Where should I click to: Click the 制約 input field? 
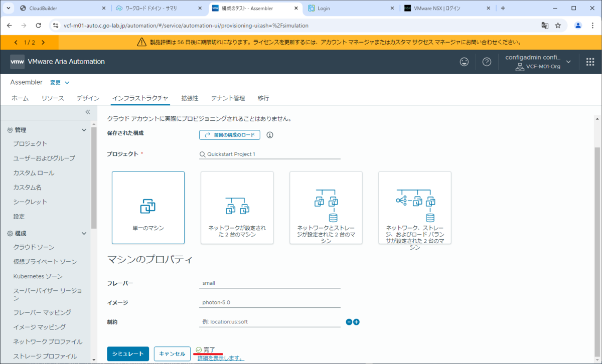(270, 322)
